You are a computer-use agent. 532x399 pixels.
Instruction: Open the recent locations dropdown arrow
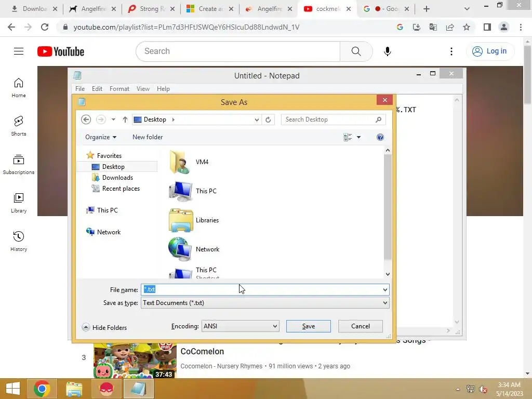point(113,119)
